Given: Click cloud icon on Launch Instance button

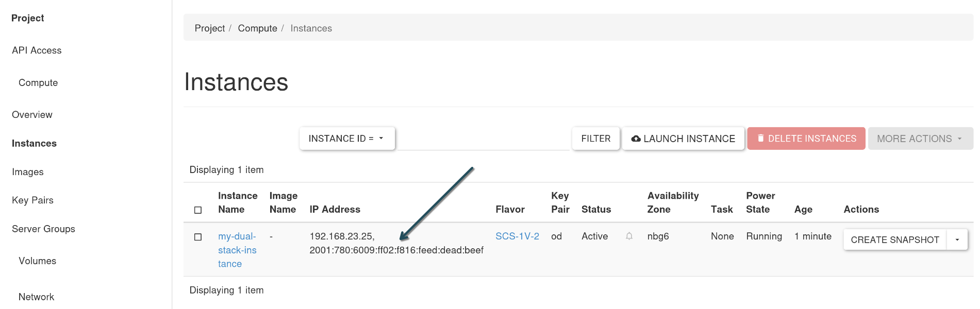Looking at the screenshot, I should click(636, 139).
